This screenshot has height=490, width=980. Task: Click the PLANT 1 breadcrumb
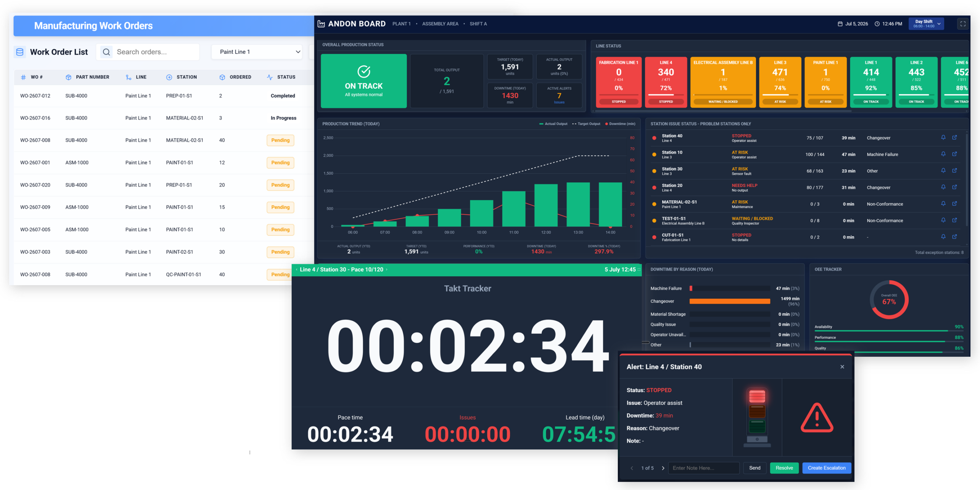(401, 24)
